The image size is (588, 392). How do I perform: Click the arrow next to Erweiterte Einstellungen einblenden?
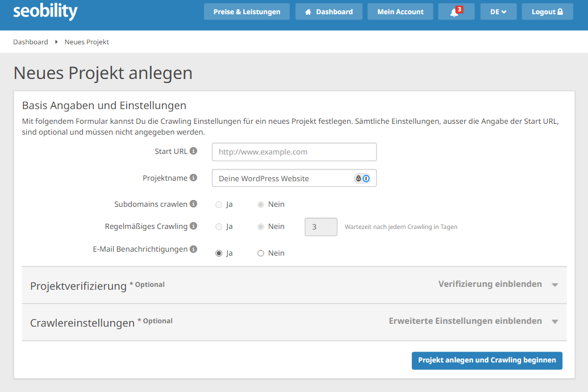pos(555,322)
